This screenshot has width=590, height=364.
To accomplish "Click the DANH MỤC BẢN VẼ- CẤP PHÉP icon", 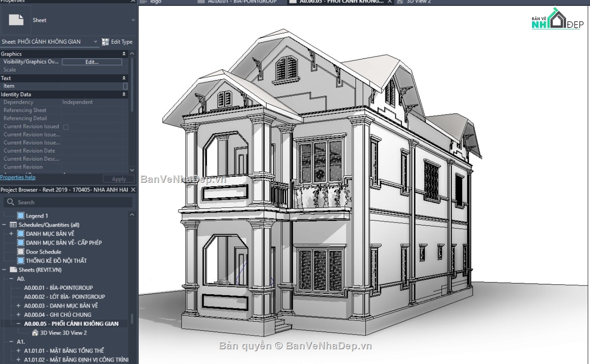I will (x=21, y=243).
